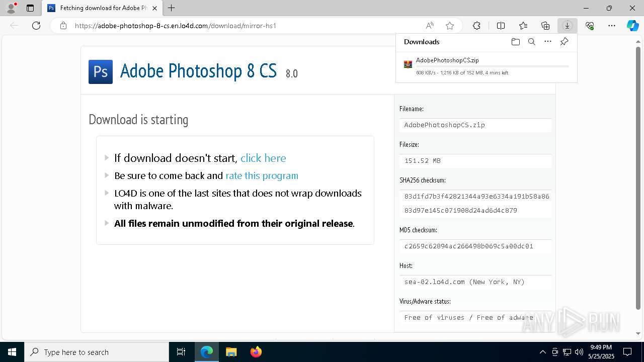Click the Photoshop Ps logo

(x=101, y=71)
